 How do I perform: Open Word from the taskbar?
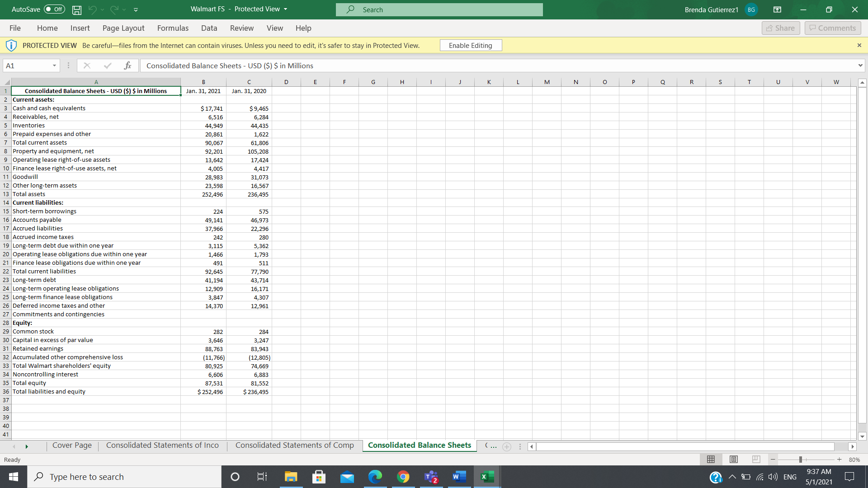click(x=459, y=477)
